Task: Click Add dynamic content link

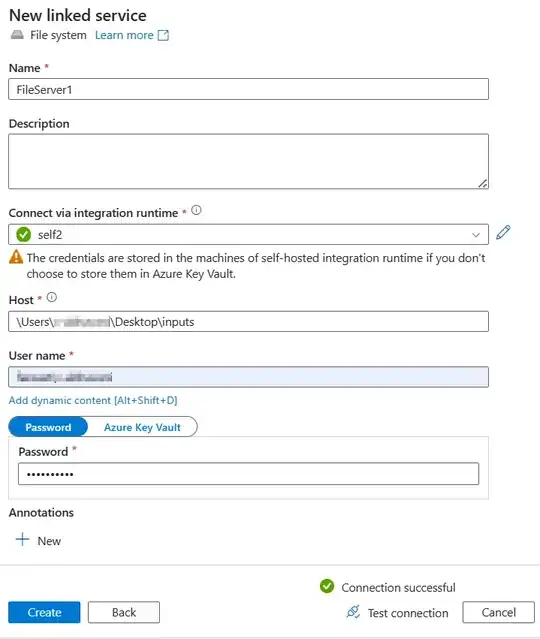Action: click(93, 400)
